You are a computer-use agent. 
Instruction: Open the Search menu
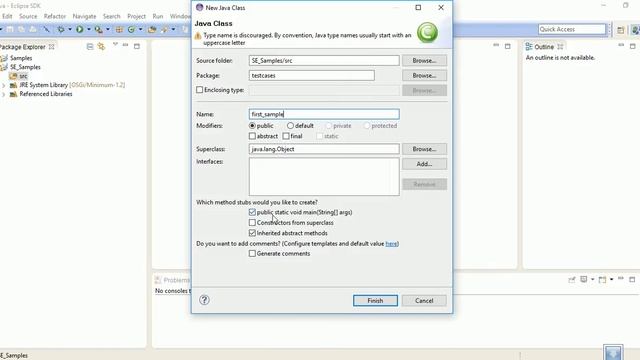pyautogui.click(x=111, y=16)
